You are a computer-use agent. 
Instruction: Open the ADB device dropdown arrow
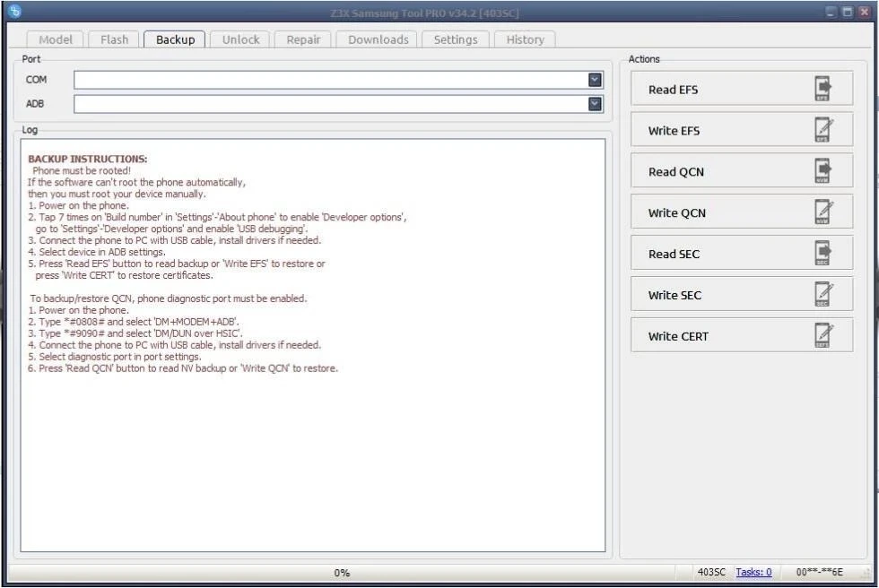[x=595, y=104]
